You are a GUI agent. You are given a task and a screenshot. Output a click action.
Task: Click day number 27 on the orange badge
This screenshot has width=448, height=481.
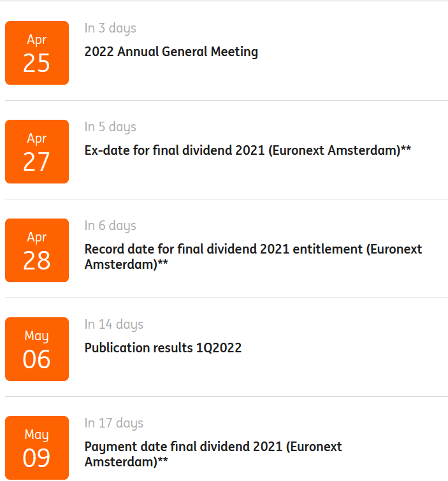point(36,162)
